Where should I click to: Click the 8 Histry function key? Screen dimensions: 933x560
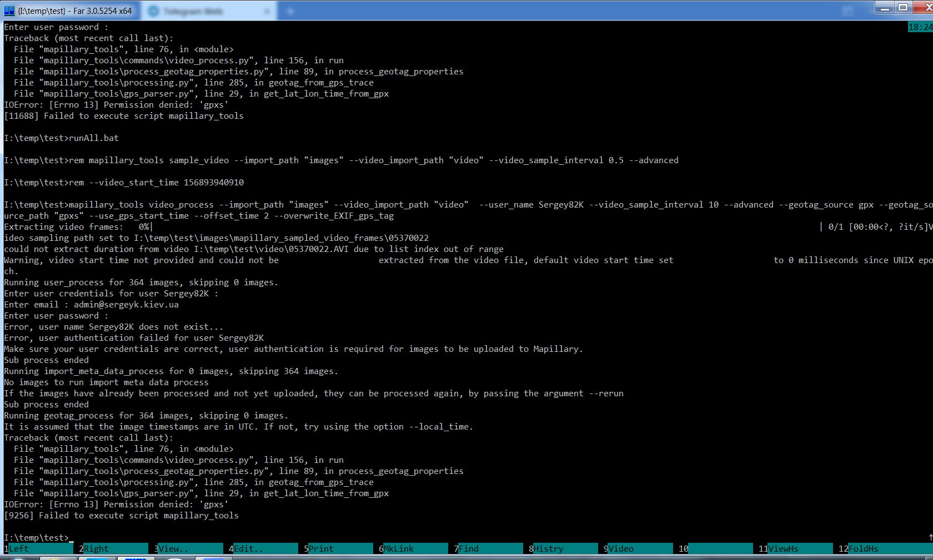pos(563,548)
